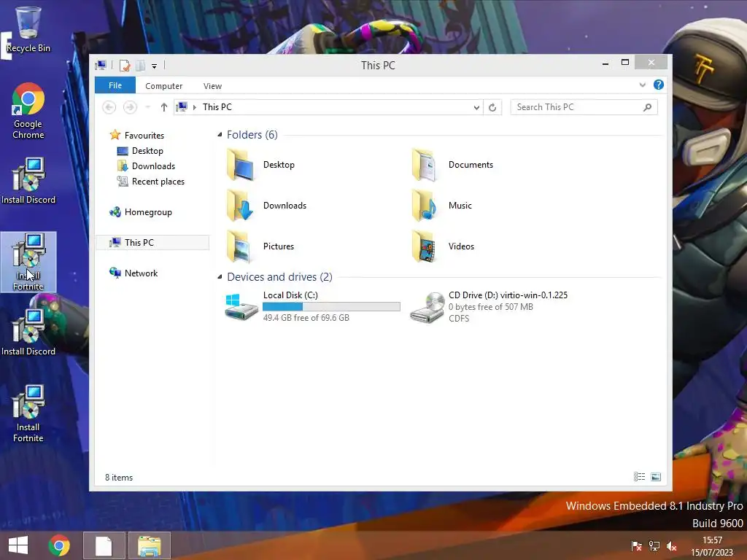This screenshot has height=560, width=747.
Task: Click the '8 items' status text
Action: point(119,478)
